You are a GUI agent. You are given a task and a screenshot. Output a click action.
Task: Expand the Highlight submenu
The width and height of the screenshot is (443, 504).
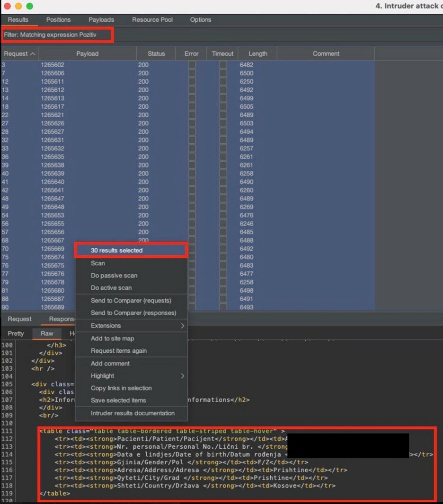[x=131, y=376]
